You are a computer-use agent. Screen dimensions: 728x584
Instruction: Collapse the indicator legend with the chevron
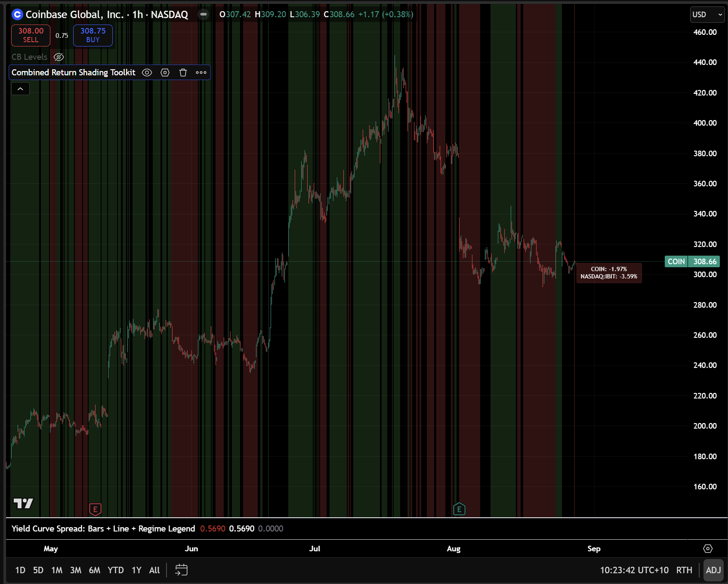coord(20,89)
